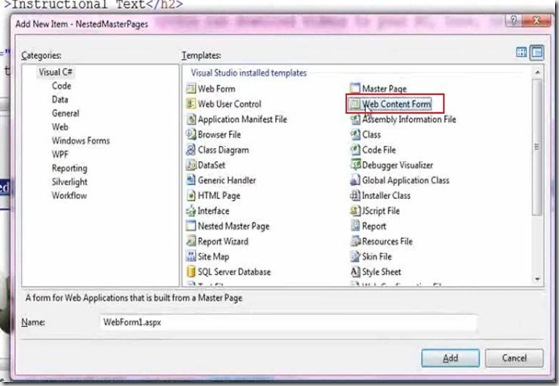Viewport: 559px width, 386px height.
Task: Select the General category
Action: (x=65, y=113)
